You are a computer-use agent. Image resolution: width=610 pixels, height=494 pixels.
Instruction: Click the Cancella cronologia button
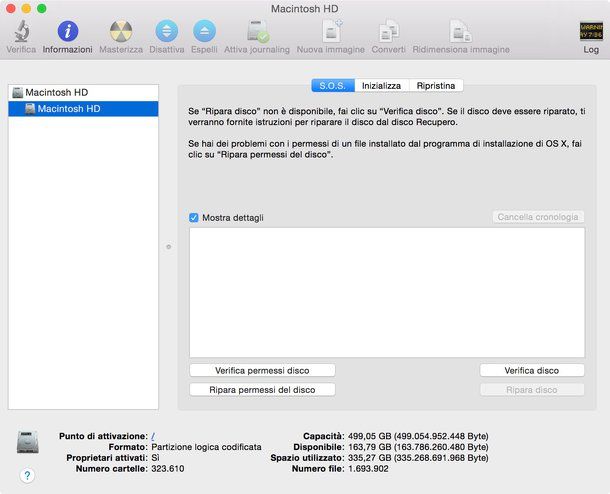click(538, 217)
